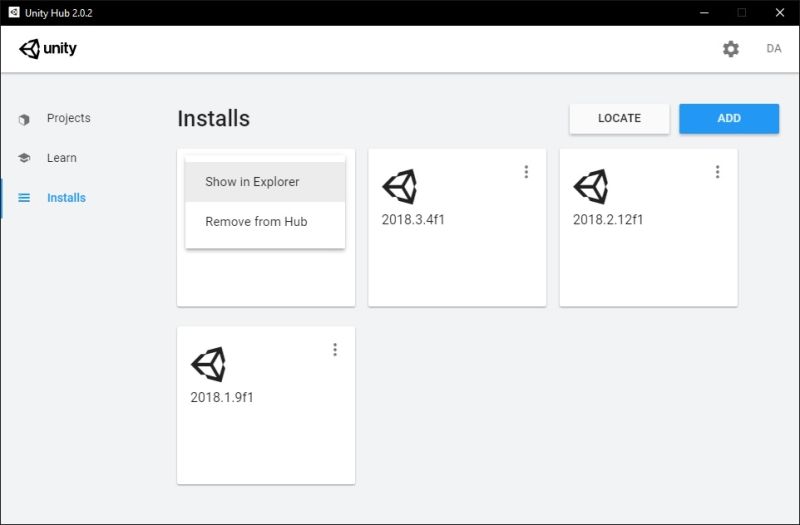Click the Installs page heading

(213, 118)
